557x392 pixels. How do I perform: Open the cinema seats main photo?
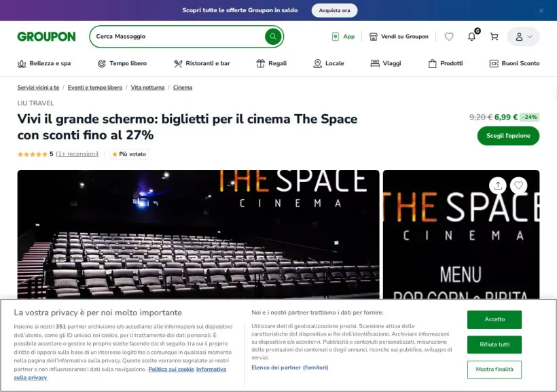click(198, 234)
